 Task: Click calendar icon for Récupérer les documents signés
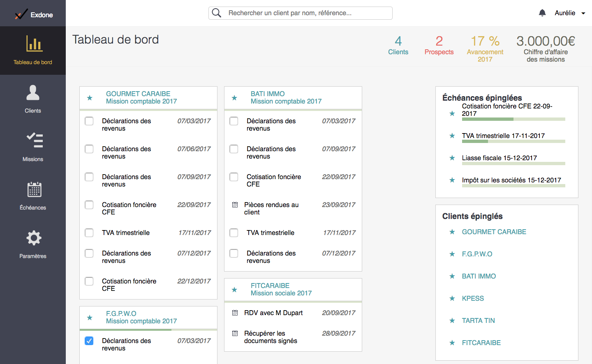point(235,333)
